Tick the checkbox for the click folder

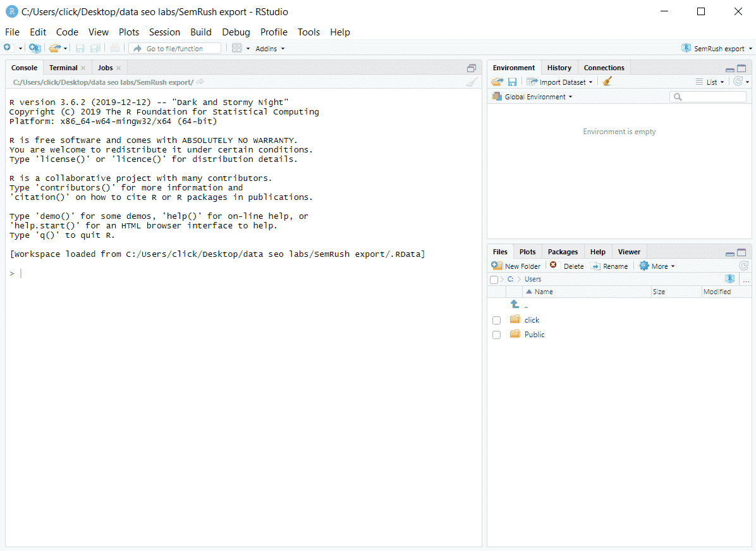click(x=497, y=320)
